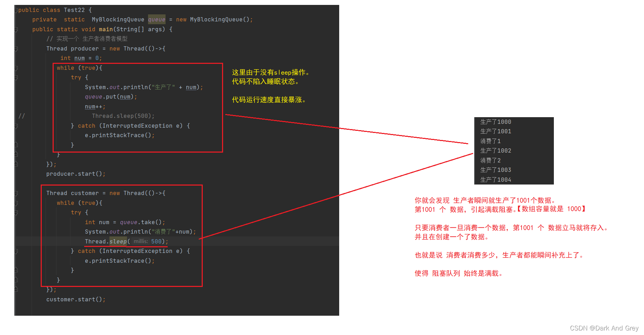The image size is (644, 335).
Task: Click the 'customer.start();' statement
Action: point(76,300)
